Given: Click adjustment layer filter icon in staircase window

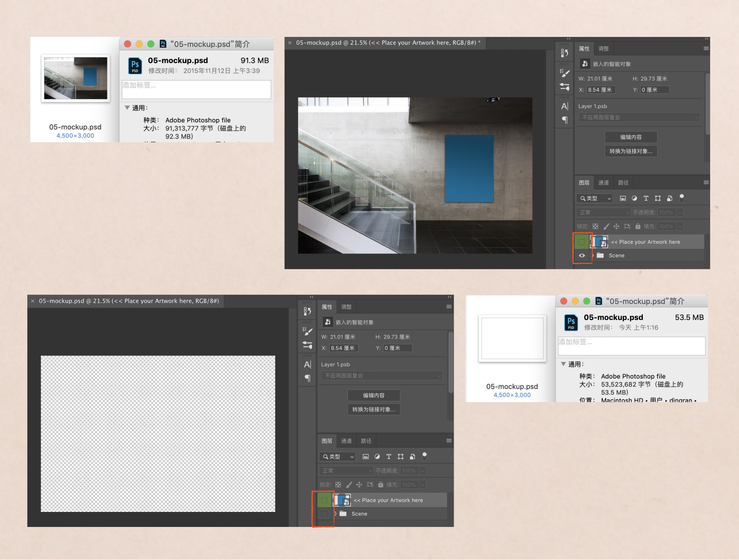Looking at the screenshot, I should pos(634,198).
